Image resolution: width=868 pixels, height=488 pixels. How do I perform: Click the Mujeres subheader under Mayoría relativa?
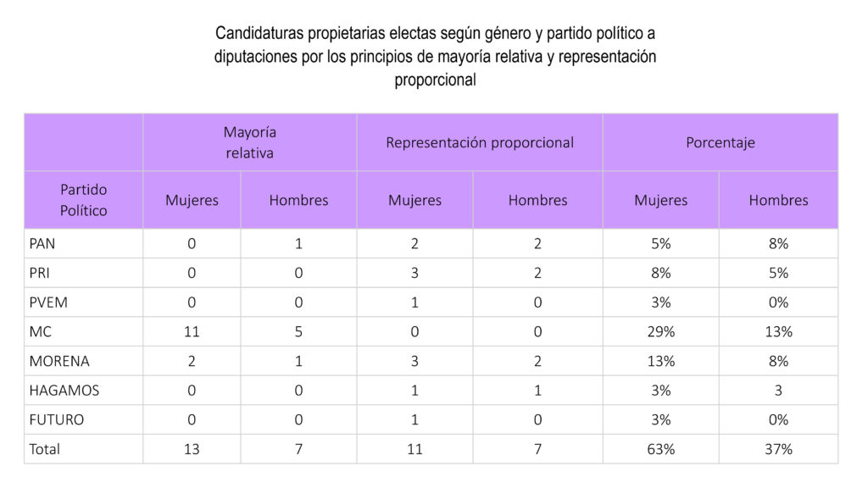pos(192,201)
